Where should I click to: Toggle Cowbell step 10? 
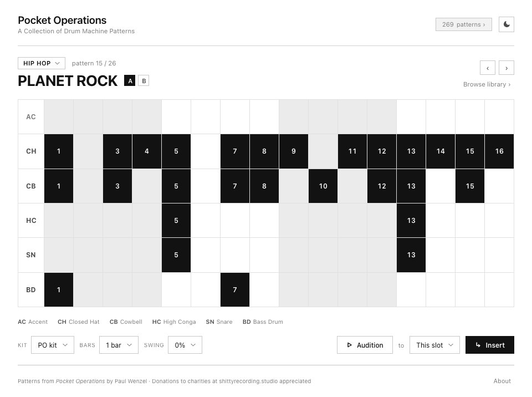[323, 186]
